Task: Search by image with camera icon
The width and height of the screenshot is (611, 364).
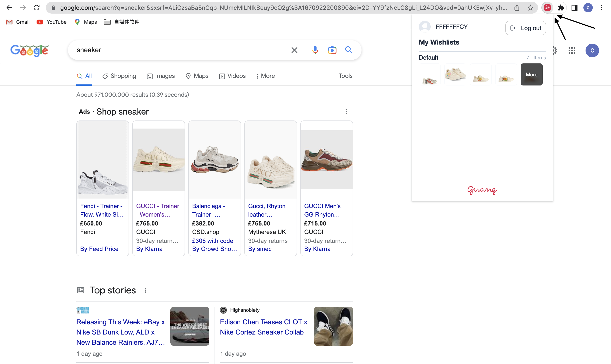Action: point(332,50)
